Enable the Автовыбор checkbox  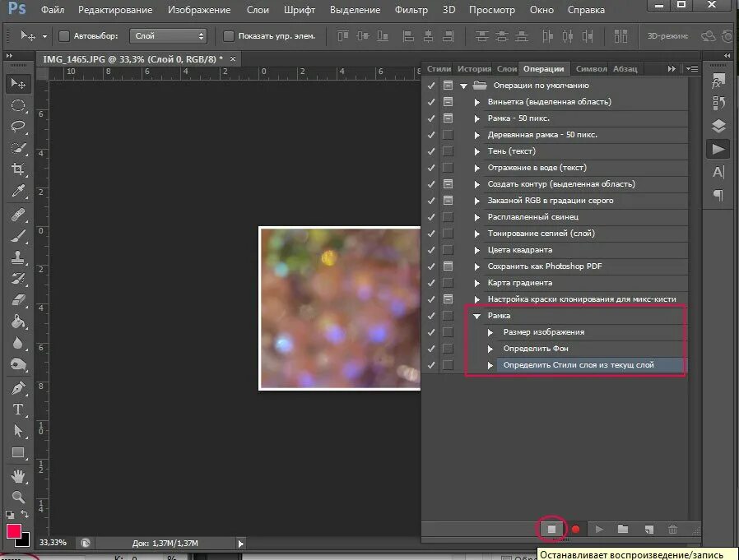coord(64,36)
